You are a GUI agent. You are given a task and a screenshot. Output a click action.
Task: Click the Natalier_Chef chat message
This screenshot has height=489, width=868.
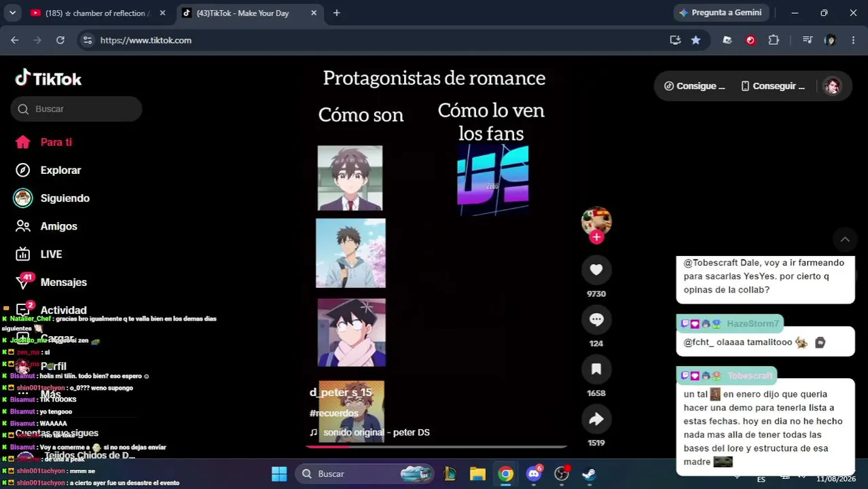109,323
